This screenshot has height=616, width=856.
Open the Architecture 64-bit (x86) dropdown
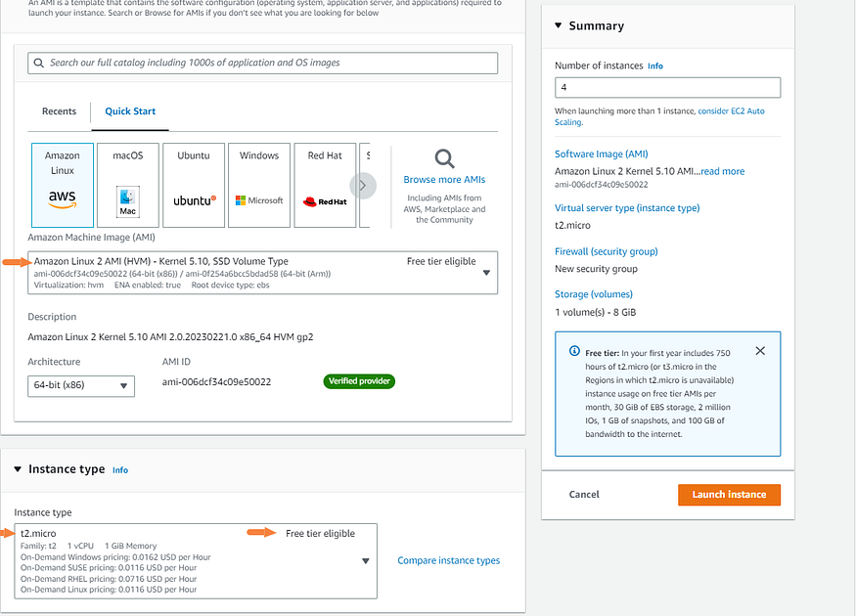coord(81,386)
